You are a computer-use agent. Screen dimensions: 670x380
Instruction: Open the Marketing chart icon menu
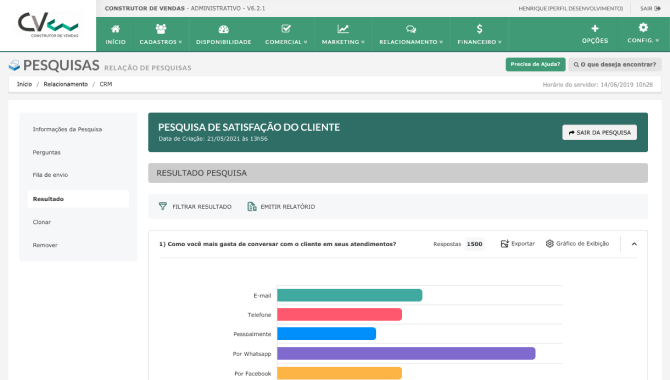click(x=343, y=29)
